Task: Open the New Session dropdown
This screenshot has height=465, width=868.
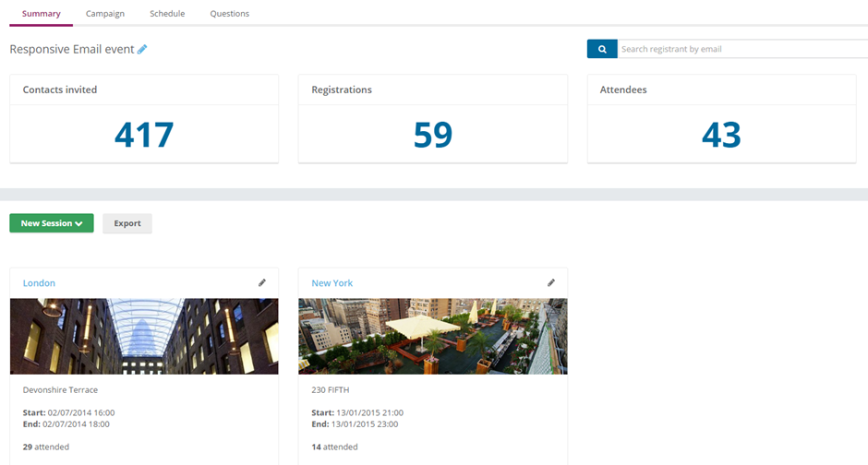Action: (52, 223)
